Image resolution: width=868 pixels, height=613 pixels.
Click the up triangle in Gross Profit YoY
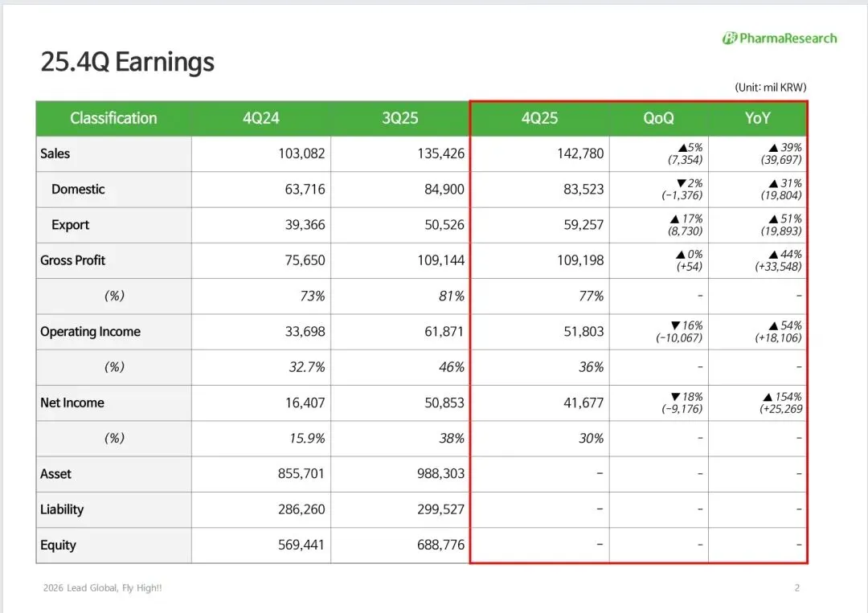click(x=774, y=255)
